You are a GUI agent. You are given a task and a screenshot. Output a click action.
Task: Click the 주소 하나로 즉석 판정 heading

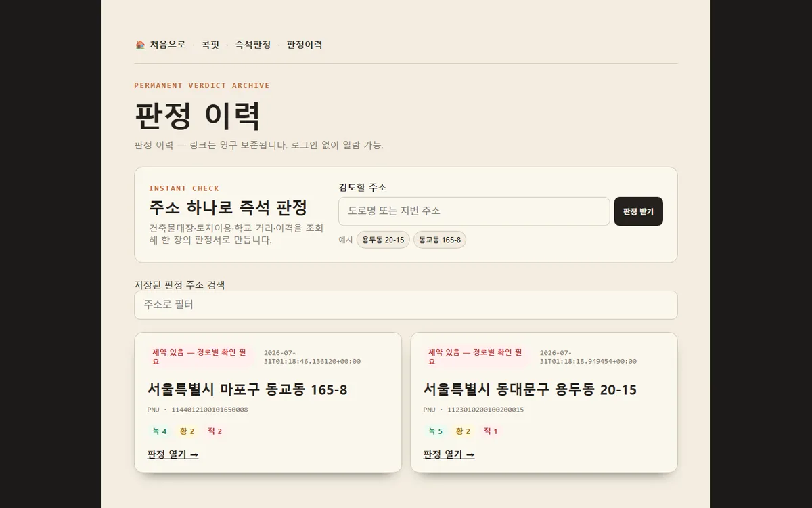click(228, 207)
